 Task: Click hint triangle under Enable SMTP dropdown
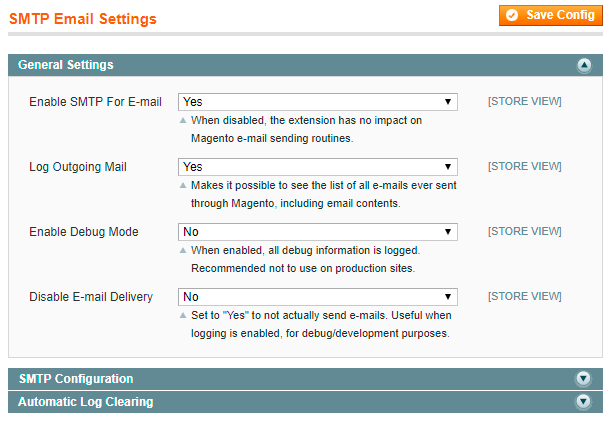click(x=182, y=120)
